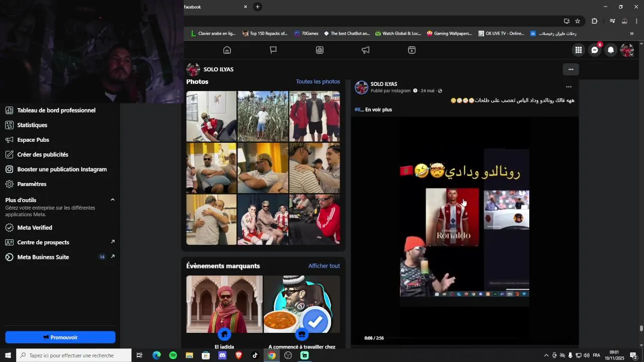Open page options three-dot button
Screen dimensions: 644x362
(571, 69)
